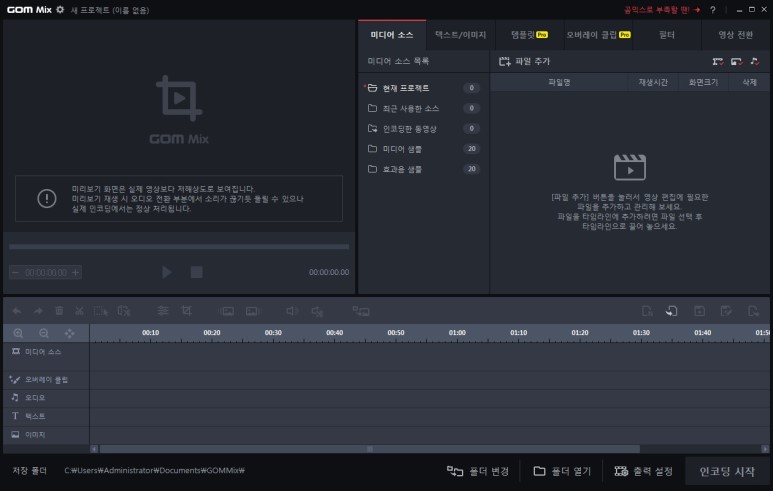Click the 화면크기 column header

[703, 82]
